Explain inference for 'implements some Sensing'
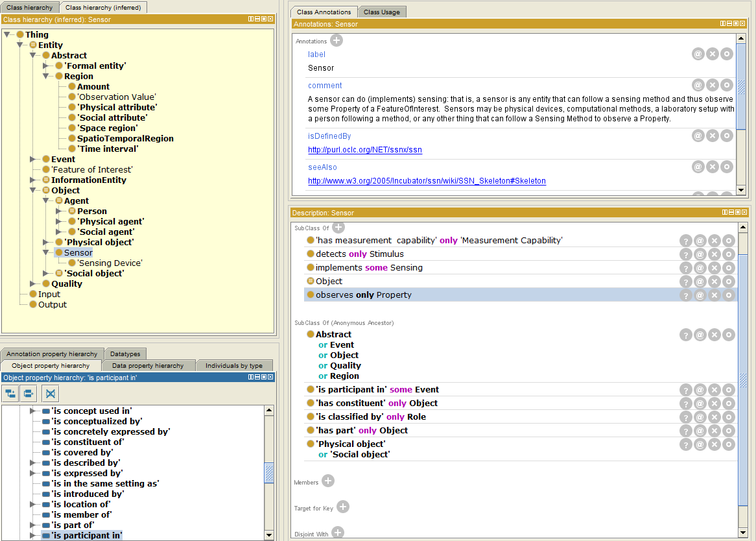This screenshot has height=541, width=756. pos(685,268)
